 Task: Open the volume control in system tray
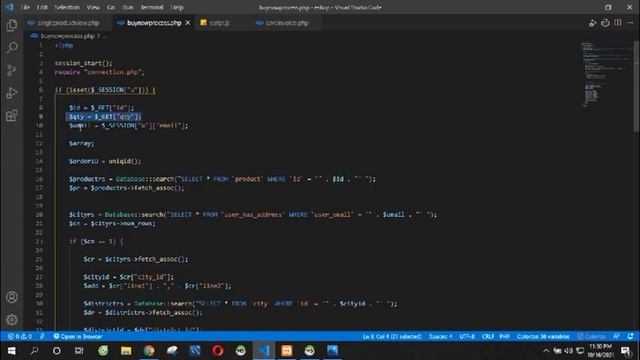click(x=568, y=351)
